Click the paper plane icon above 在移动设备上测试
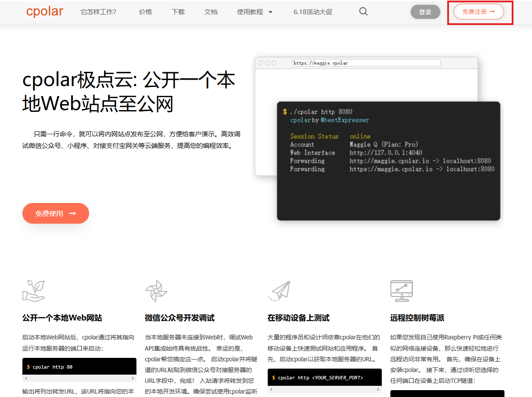 click(x=279, y=291)
